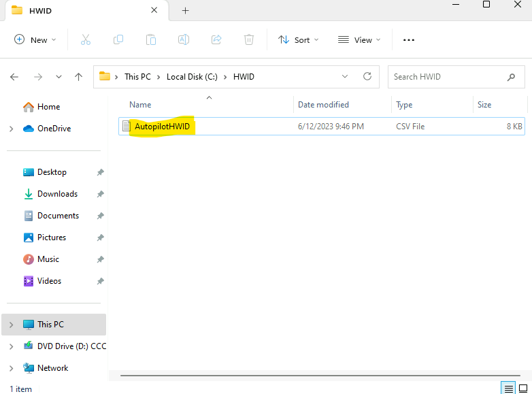Switch to details view layout icon

(508, 389)
